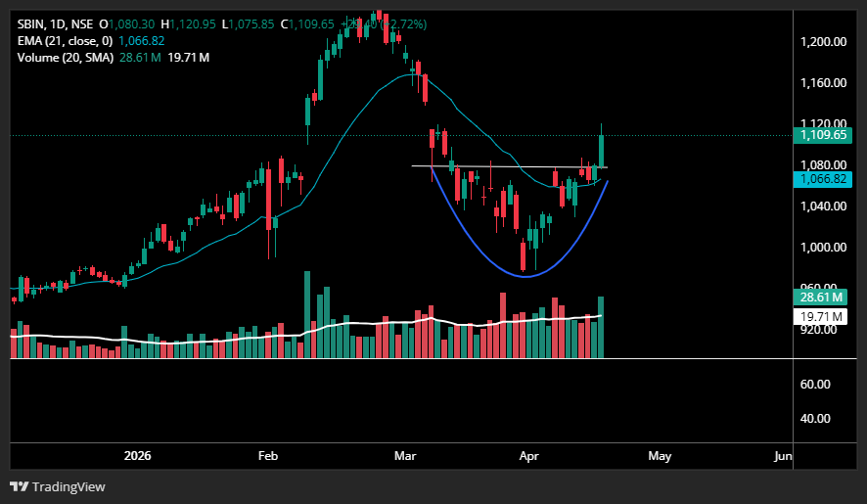Click the low price value 1,075.85

tap(251, 24)
